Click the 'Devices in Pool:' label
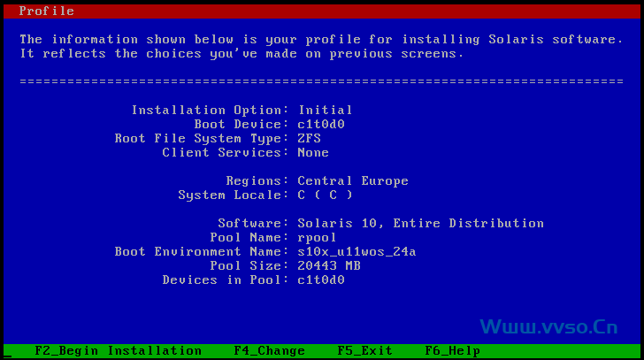644x360 pixels. 226,280
